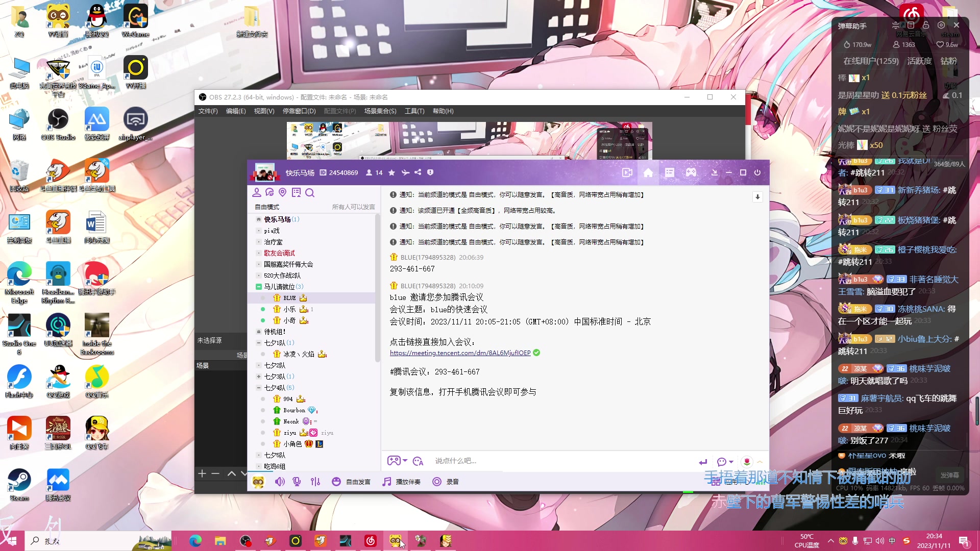The image size is (980, 551).
Task: Open the audio mixer settings icon in YY bottom bar
Action: (x=315, y=482)
